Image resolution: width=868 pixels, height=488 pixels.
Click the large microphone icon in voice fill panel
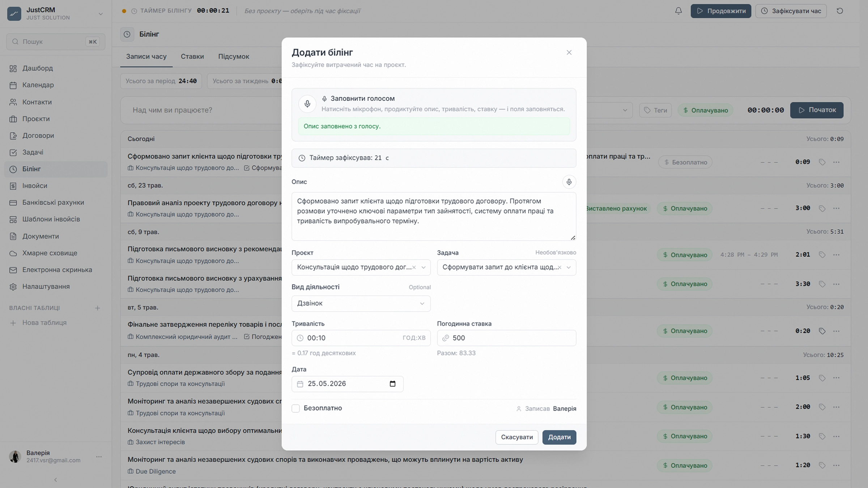coord(307,104)
